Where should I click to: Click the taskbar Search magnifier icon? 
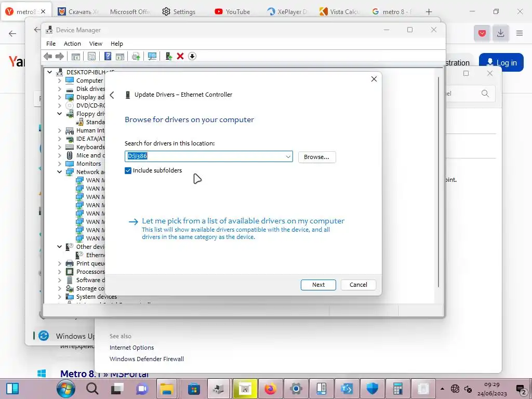click(x=92, y=389)
